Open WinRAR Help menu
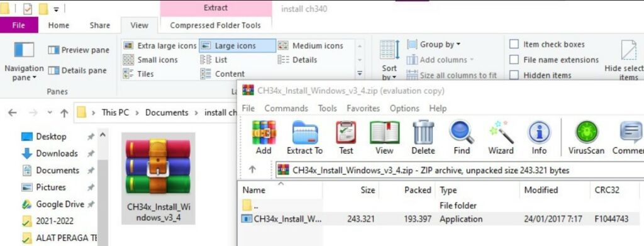 (x=438, y=108)
